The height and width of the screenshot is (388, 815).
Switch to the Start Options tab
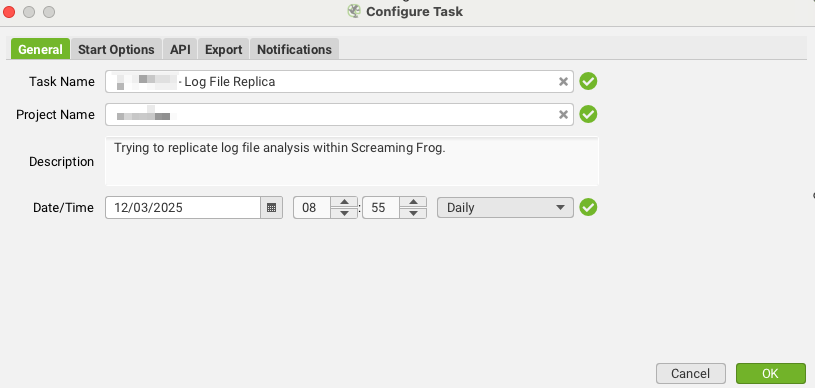coord(116,49)
